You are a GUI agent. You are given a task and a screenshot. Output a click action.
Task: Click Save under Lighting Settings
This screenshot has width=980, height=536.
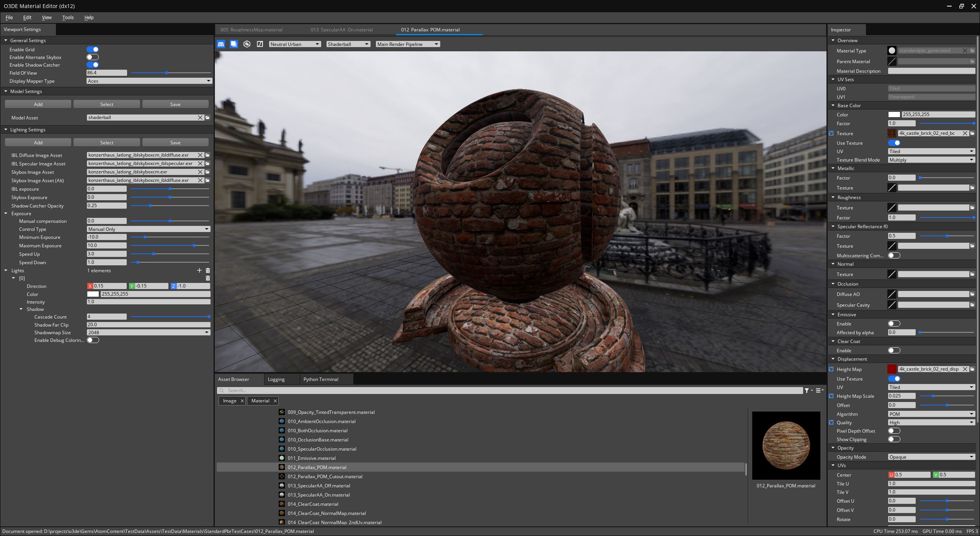(x=175, y=142)
